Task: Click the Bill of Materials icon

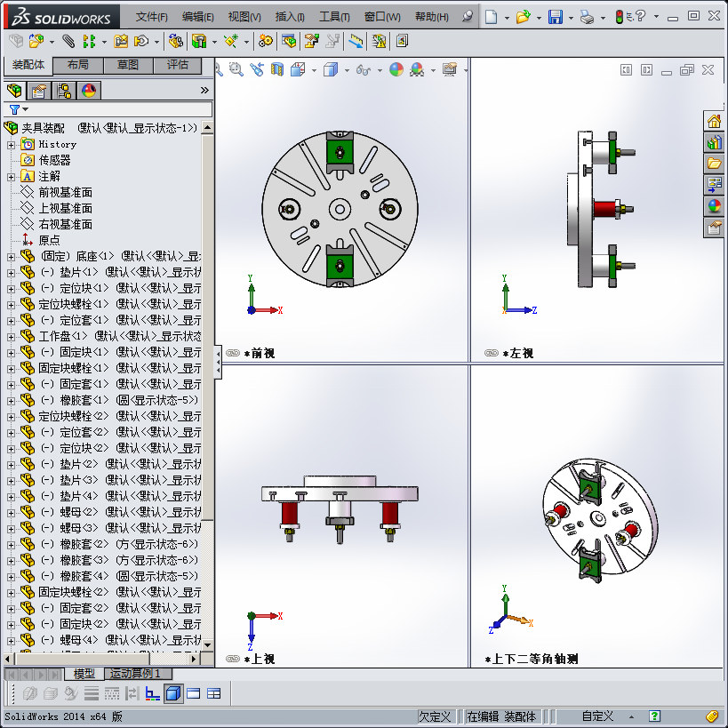Action: [289, 41]
